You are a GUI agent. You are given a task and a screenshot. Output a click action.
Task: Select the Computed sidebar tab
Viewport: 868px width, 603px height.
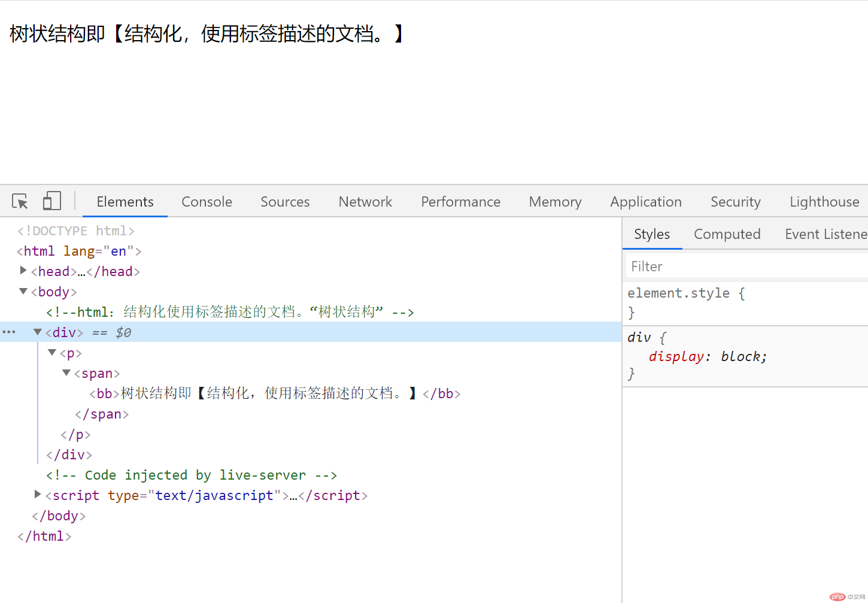[x=727, y=234]
